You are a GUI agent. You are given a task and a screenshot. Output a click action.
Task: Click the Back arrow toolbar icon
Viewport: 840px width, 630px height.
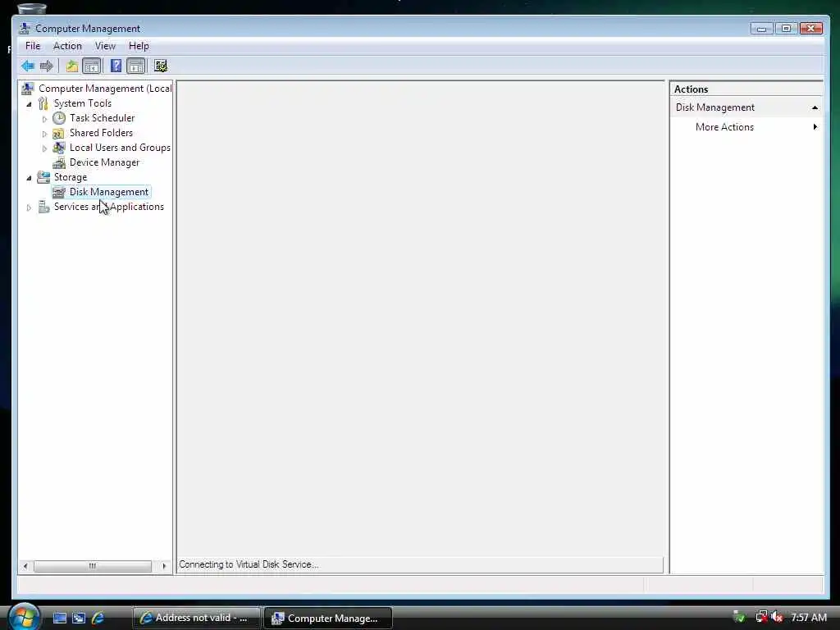[x=27, y=66]
